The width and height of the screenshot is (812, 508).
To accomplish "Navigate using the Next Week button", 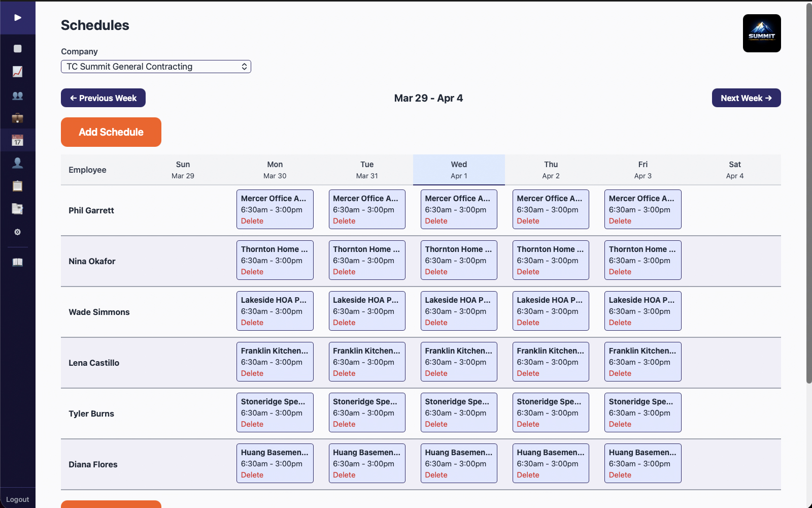I will click(746, 98).
